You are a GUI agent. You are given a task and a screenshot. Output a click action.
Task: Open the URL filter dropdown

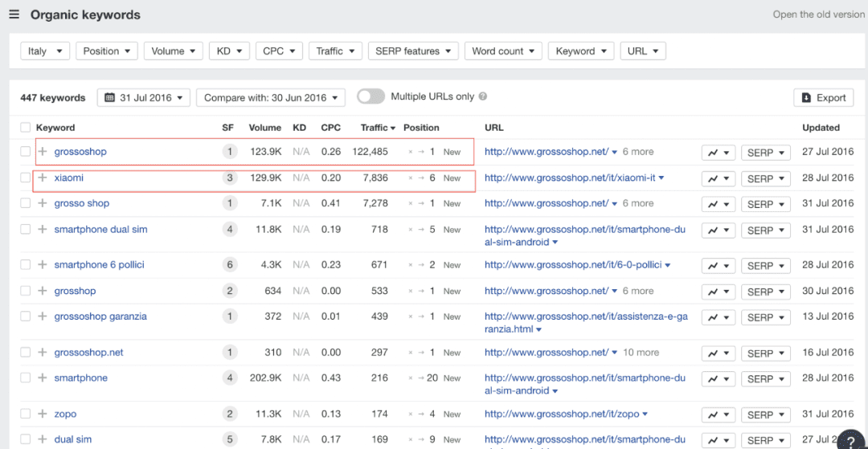point(643,51)
